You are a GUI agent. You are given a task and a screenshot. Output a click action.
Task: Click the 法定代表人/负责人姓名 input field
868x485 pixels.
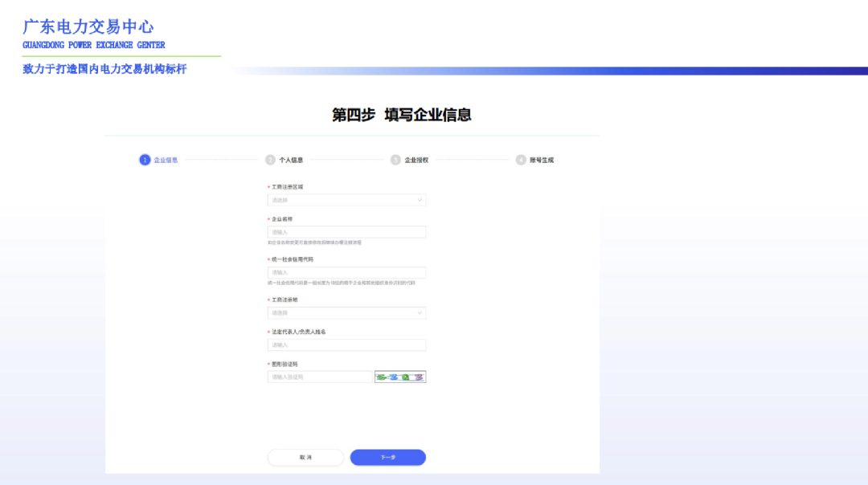coord(347,344)
